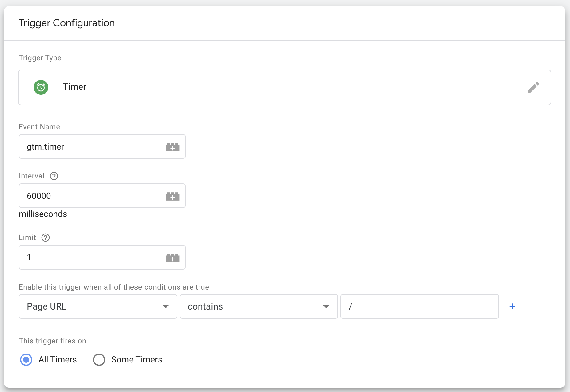Insert variable for Interval field
Screen dimensions: 570x392
(x=173, y=196)
